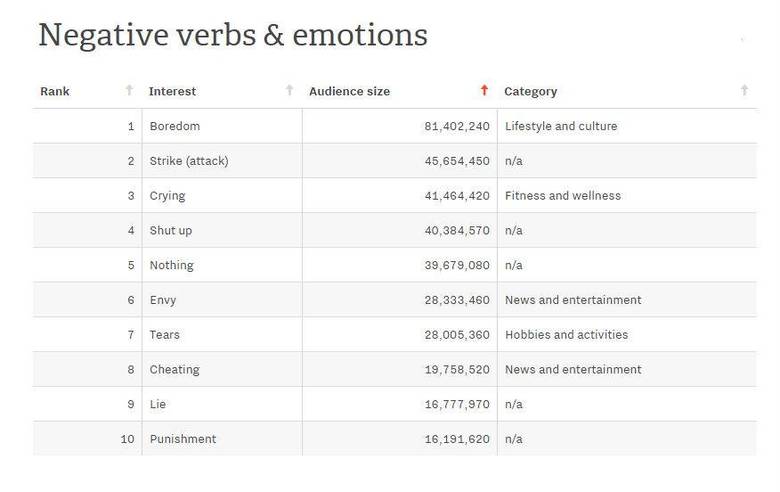The height and width of the screenshot is (492, 780).
Task: Click the Fitness and wellness category cell
Action: pyautogui.click(x=563, y=196)
